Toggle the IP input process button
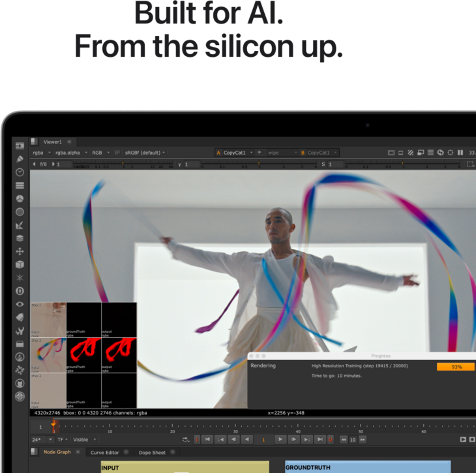The image size is (476, 473). point(117,153)
